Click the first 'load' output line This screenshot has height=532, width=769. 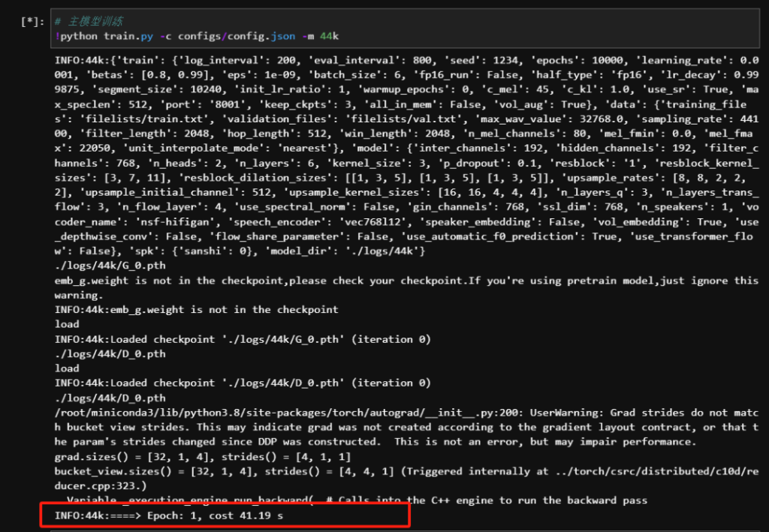(67, 324)
